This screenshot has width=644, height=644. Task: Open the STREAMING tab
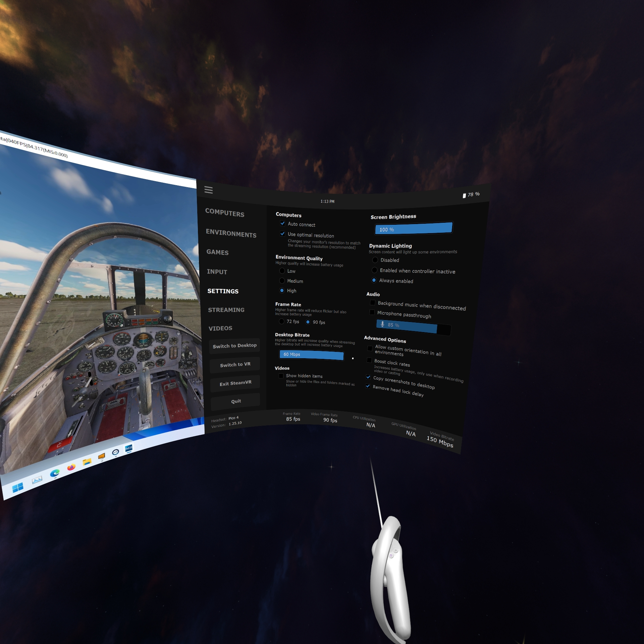tap(226, 310)
